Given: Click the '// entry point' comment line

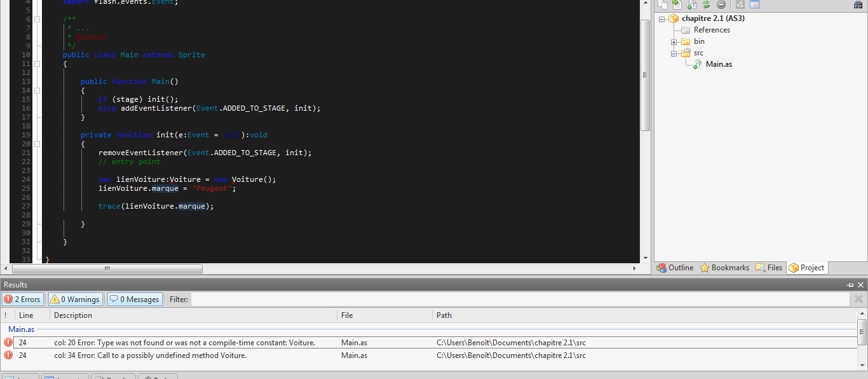Looking at the screenshot, I should pyautogui.click(x=130, y=162).
